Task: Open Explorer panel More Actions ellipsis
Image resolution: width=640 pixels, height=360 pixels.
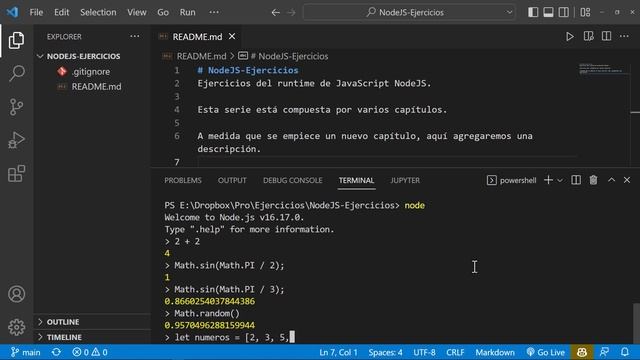Action: point(135,36)
